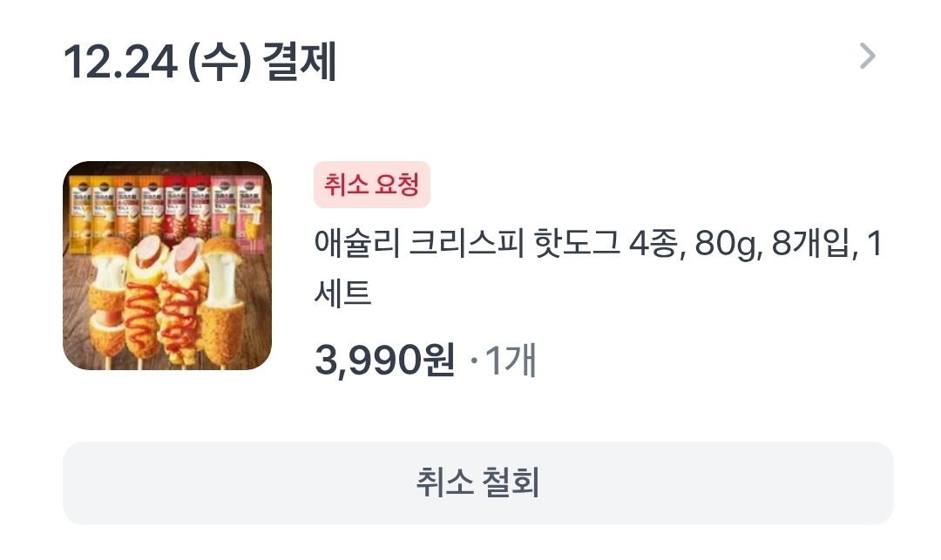Withdraw the cancellation with 취소 철회
Image resolution: width=941 pixels, height=560 pixels.
click(x=477, y=483)
